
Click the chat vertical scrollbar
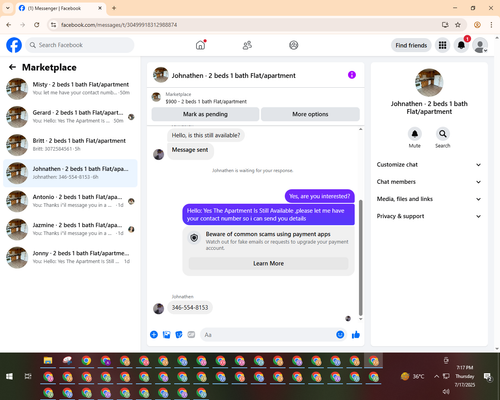coord(360,257)
